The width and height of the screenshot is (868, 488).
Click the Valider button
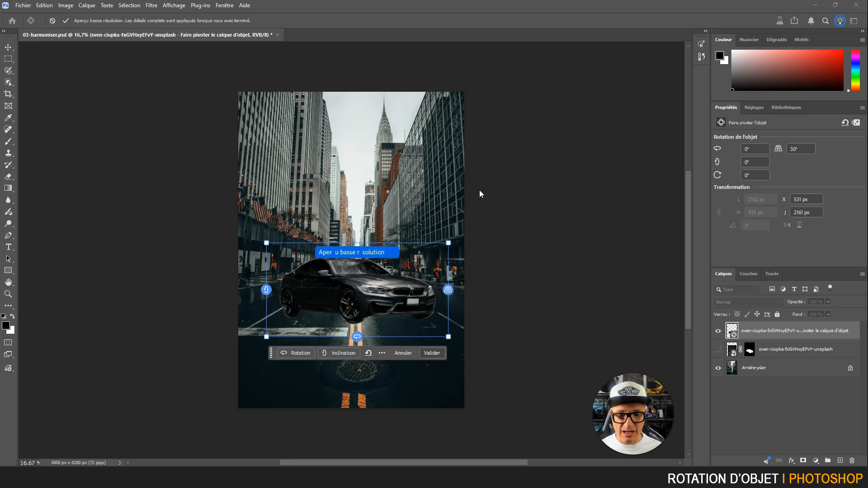click(432, 353)
